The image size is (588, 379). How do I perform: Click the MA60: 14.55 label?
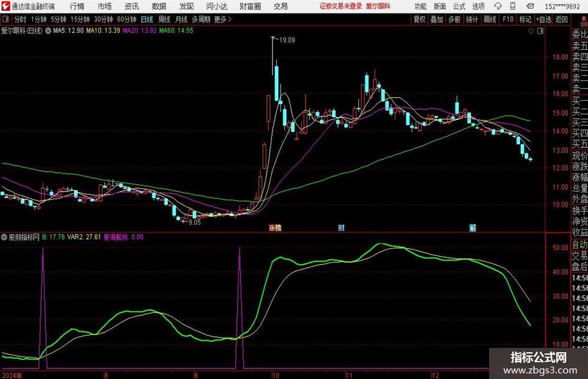point(176,30)
